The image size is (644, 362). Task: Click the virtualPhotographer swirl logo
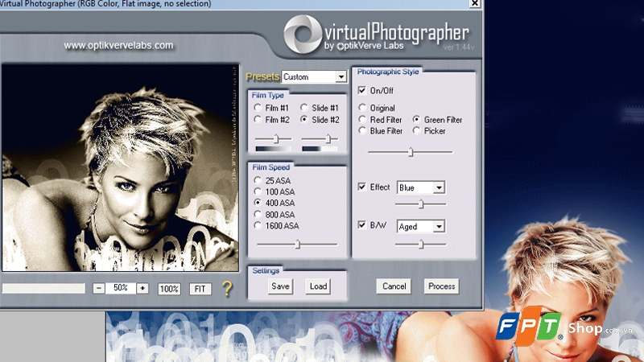(303, 35)
